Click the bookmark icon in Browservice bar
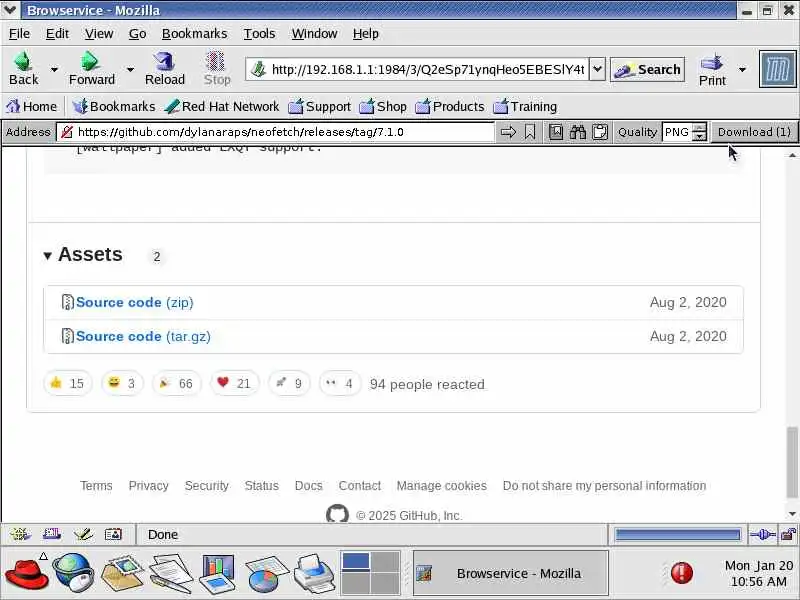This screenshot has width=800, height=600. (530, 132)
